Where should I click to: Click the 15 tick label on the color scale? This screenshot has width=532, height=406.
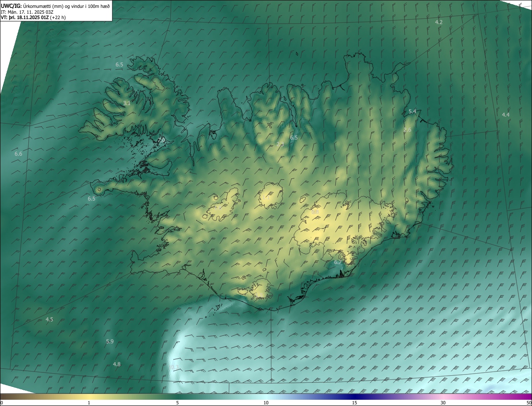pyautogui.click(x=355, y=403)
